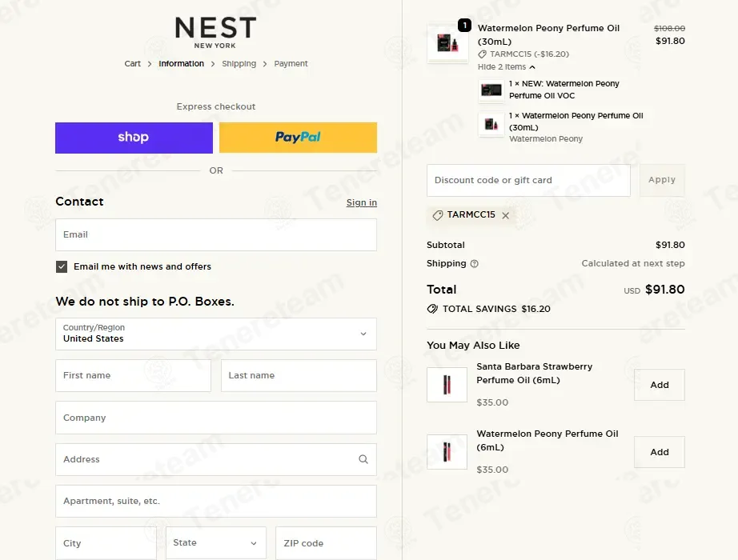Open Watermelon Peony Perfume Oil 30mL thumbnail
Image resolution: width=738 pixels, height=560 pixels.
[447, 44]
